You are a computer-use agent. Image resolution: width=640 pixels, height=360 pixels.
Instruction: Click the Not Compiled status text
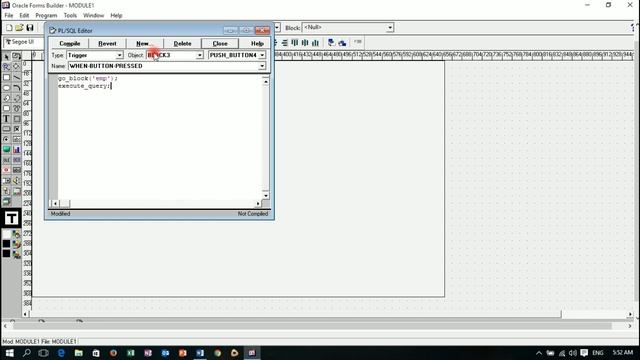[253, 214]
